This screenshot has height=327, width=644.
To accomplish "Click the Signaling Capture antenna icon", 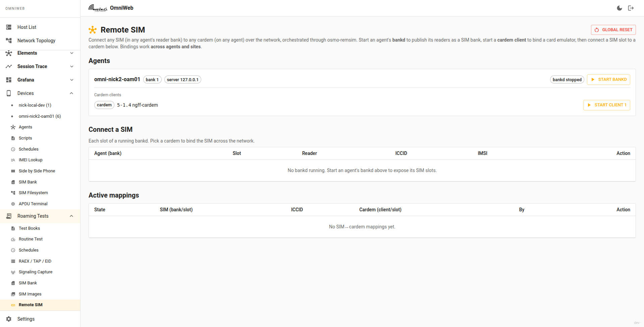I will (13, 272).
